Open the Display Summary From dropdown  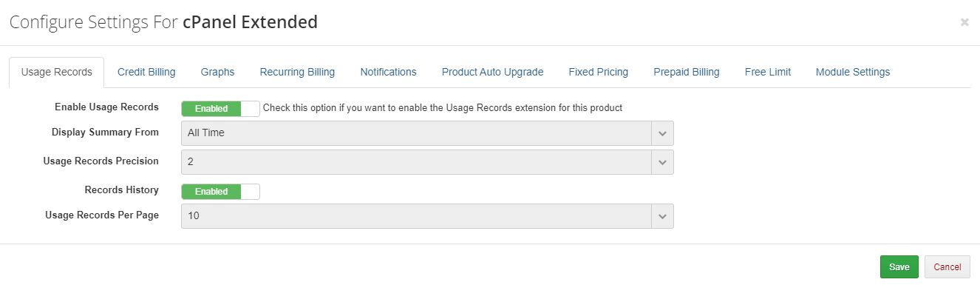click(x=427, y=133)
